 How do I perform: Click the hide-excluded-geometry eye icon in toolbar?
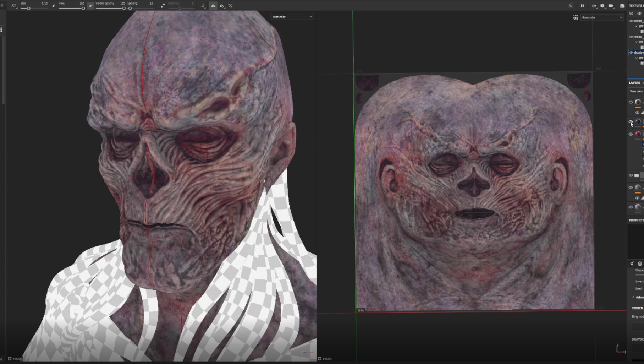[571, 6]
